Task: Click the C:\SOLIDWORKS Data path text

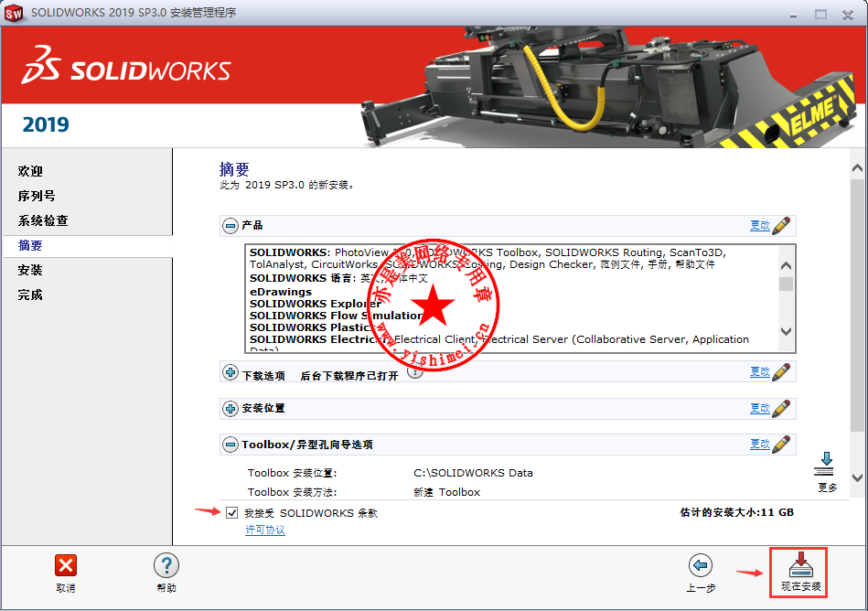Action: (473, 473)
